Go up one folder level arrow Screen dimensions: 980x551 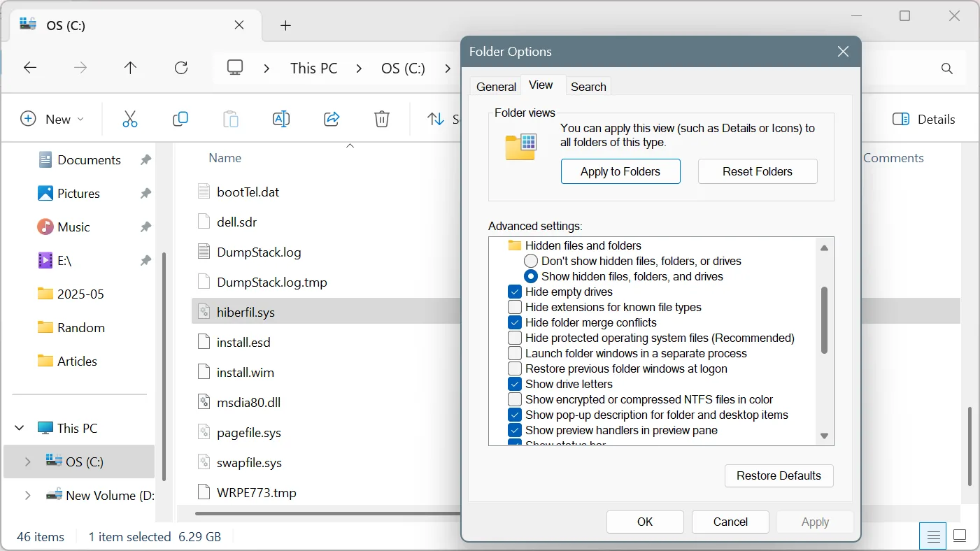tap(131, 68)
